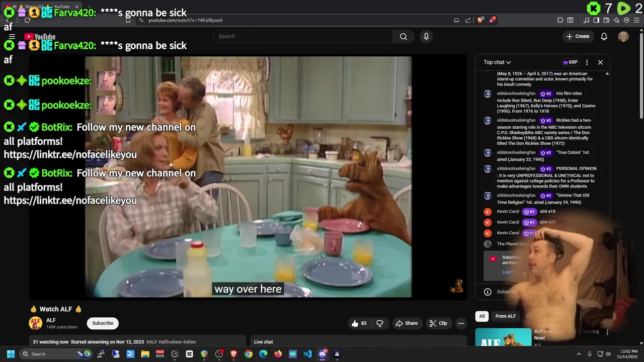
Task: Open Microsoft Edge from the taskbar
Action: point(263,354)
